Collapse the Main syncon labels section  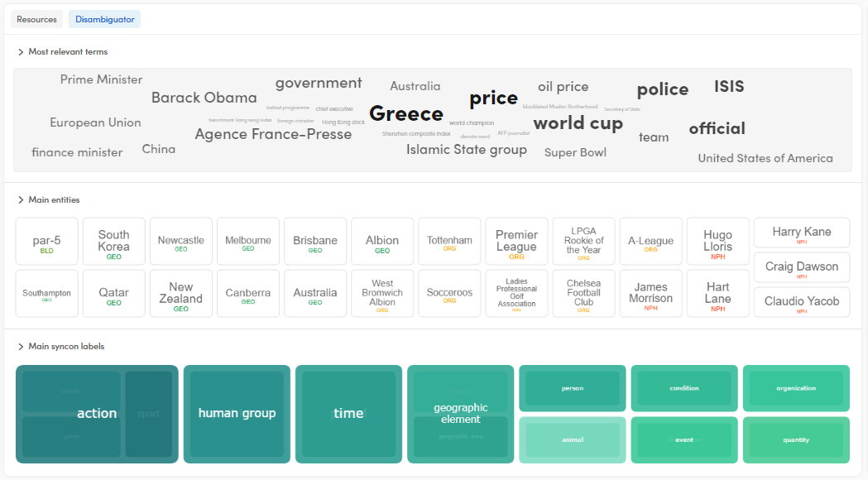click(x=21, y=347)
